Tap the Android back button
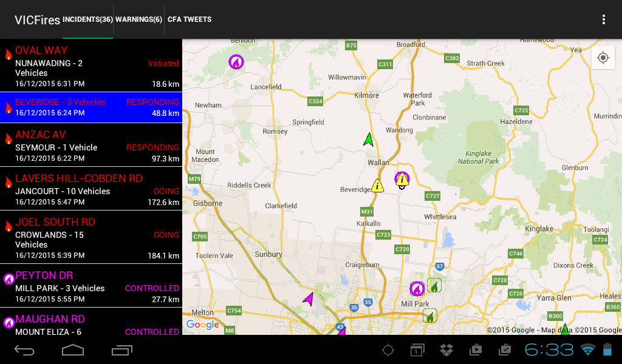Image resolution: width=622 pixels, height=364 pixels. tap(24, 350)
